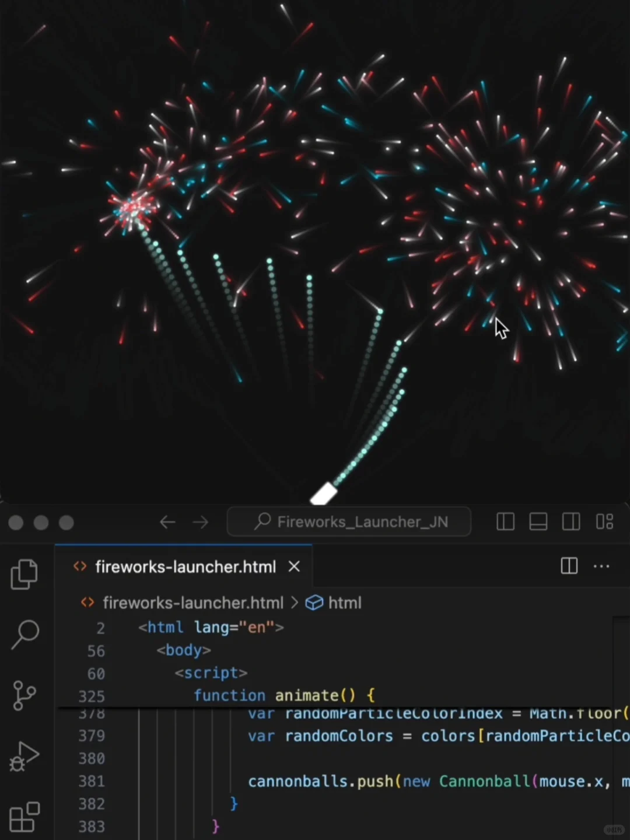Click the red macOS close window button
This screenshot has width=630, height=840.
click(x=16, y=523)
